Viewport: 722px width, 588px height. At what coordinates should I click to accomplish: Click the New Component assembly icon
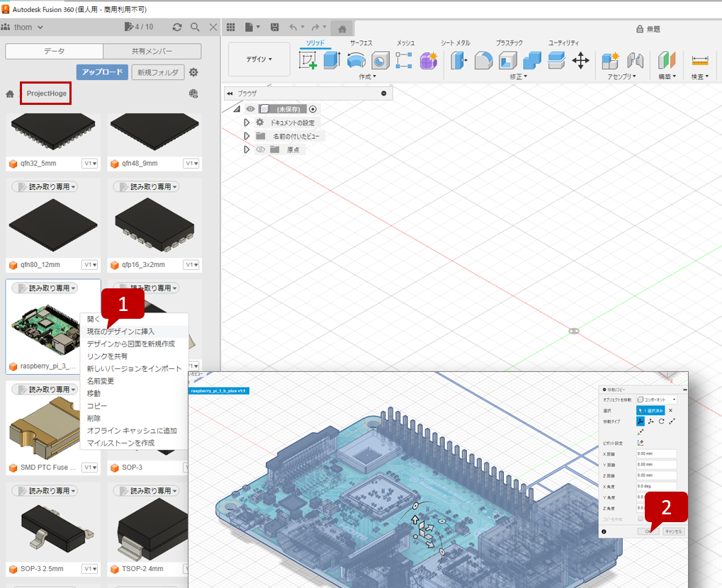(x=611, y=60)
